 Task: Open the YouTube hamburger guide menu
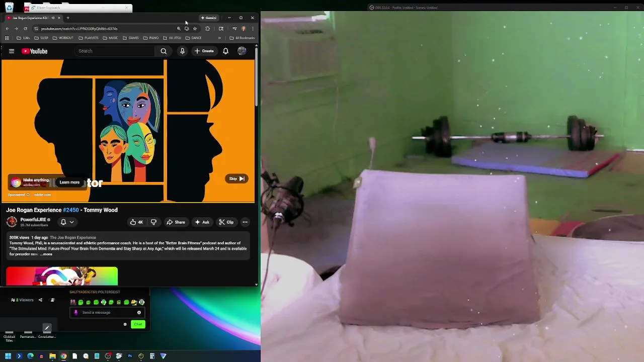[x=12, y=51]
